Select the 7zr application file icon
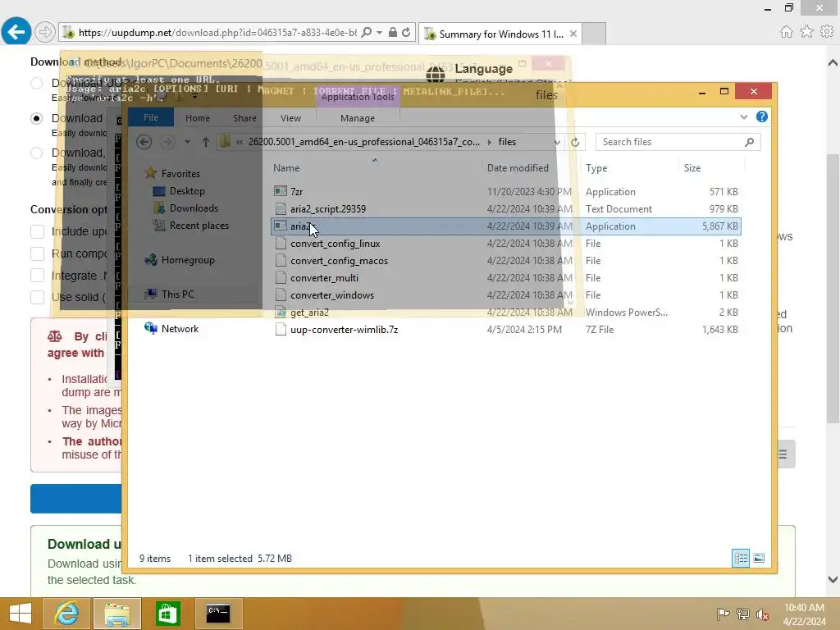This screenshot has width=840, height=630. 281,191
